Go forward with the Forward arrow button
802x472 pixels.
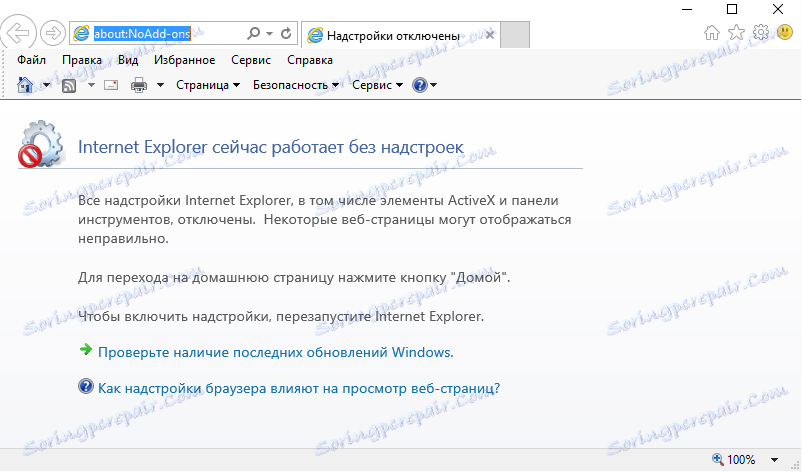coord(53,34)
